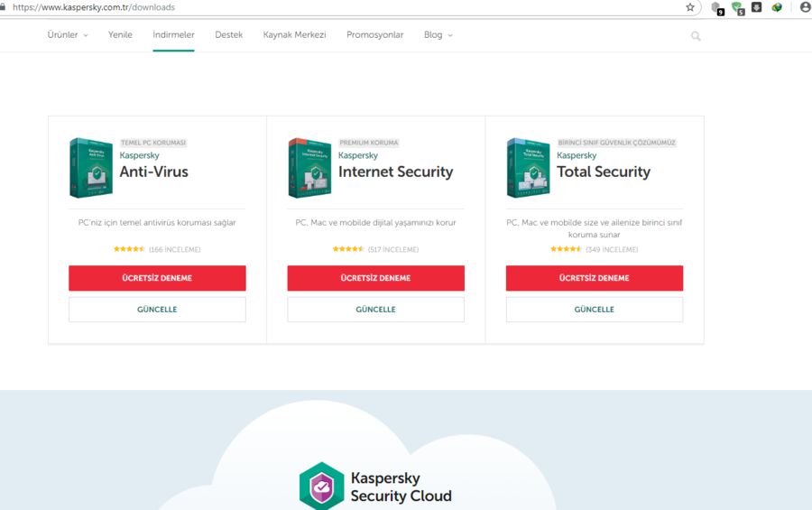
Task: Click the URL in the address bar
Action: pos(94,7)
